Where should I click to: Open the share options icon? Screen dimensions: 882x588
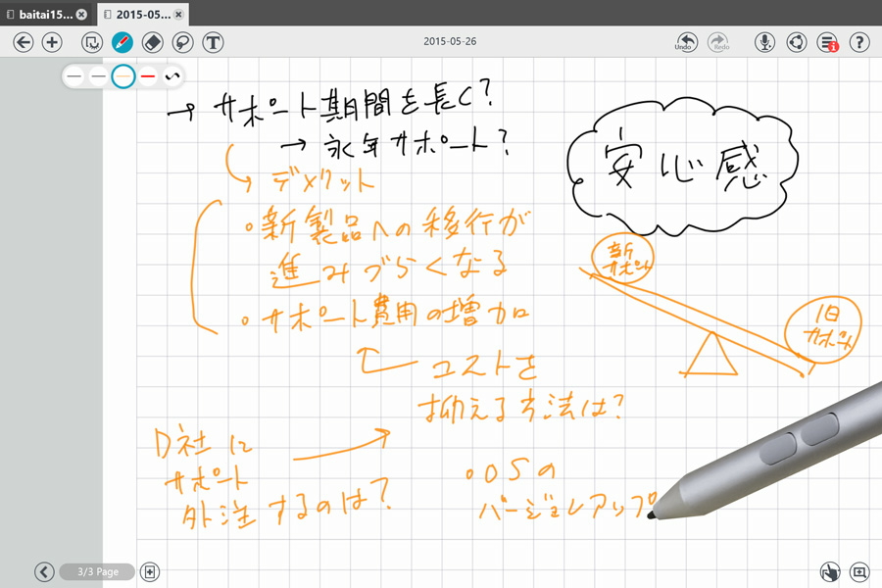(797, 42)
